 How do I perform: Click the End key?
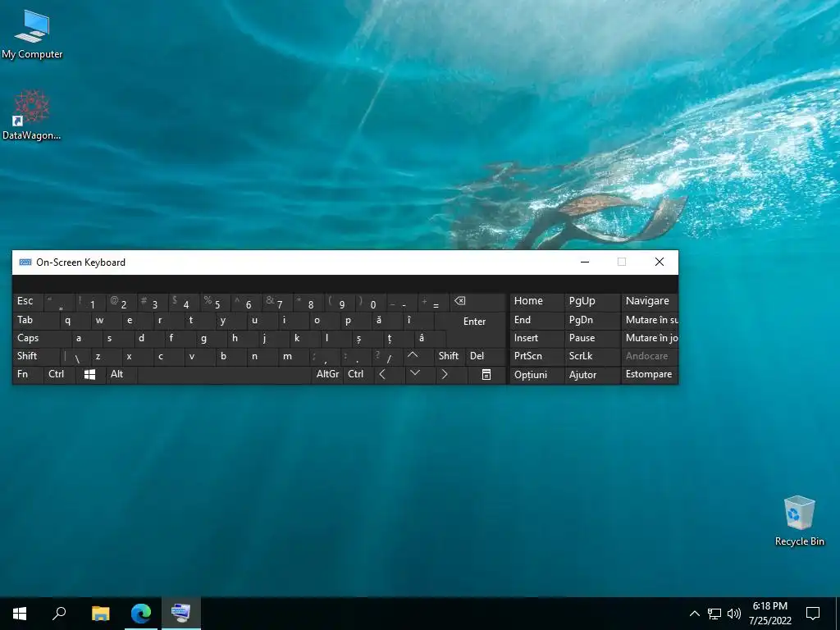[x=536, y=321]
